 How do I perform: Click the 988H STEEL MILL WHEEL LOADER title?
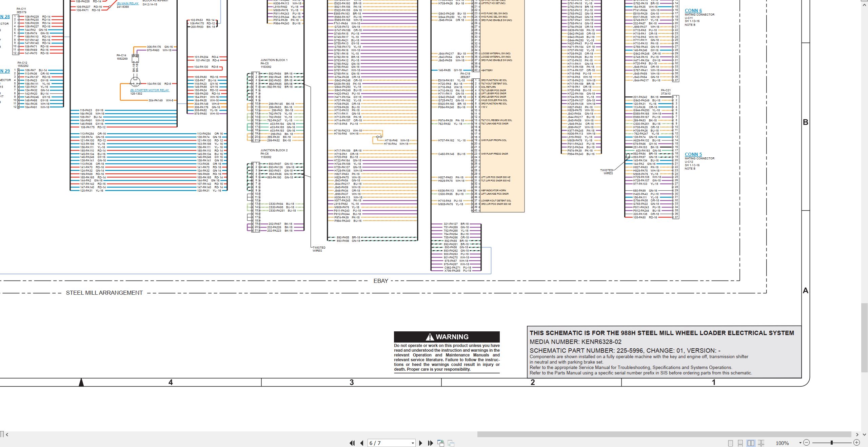coord(662,333)
